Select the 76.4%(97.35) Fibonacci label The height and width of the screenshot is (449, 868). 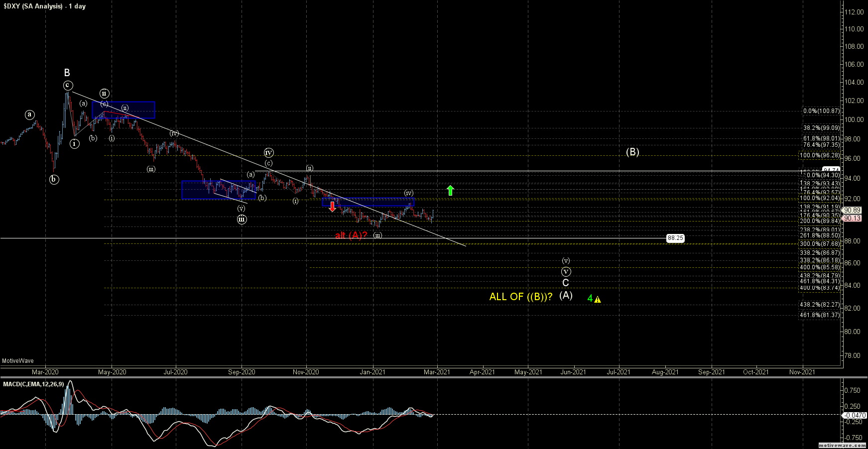[821, 145]
